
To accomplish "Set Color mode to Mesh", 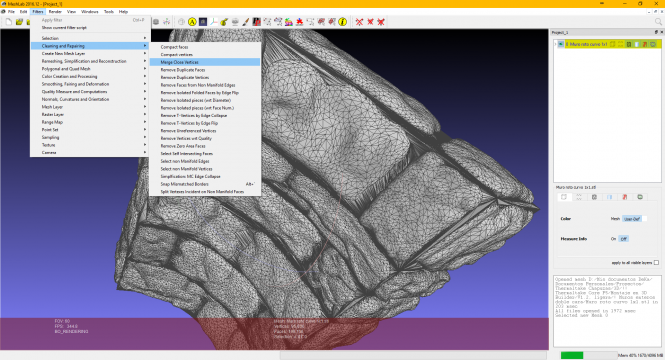I will click(x=615, y=219).
